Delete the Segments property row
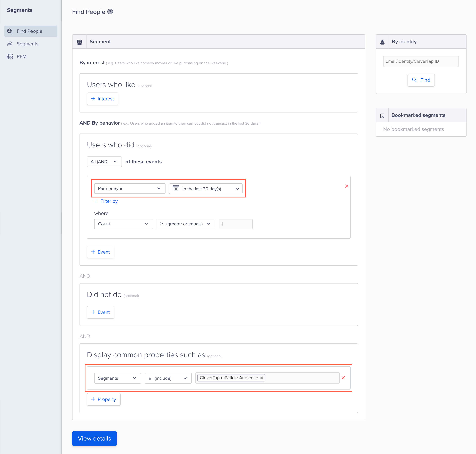Image resolution: width=476 pixels, height=454 pixels. (x=343, y=378)
